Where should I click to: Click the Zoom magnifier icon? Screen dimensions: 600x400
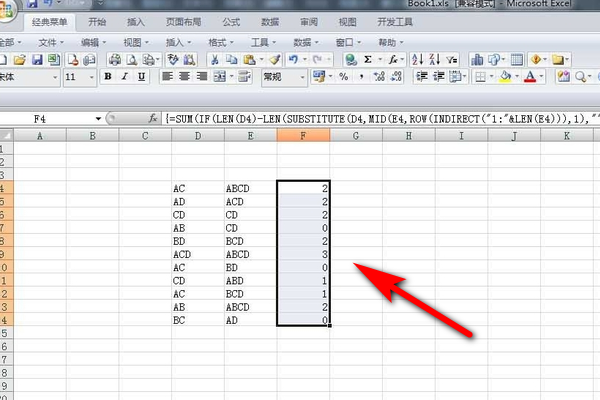tap(580, 77)
